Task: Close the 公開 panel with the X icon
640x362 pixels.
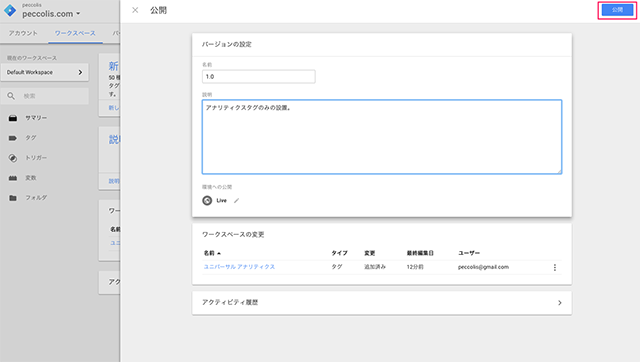Action: (x=135, y=10)
